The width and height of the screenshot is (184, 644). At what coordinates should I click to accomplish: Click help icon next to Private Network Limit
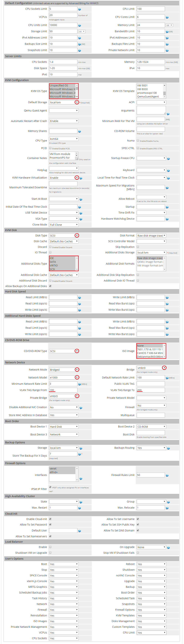[x=167, y=50]
